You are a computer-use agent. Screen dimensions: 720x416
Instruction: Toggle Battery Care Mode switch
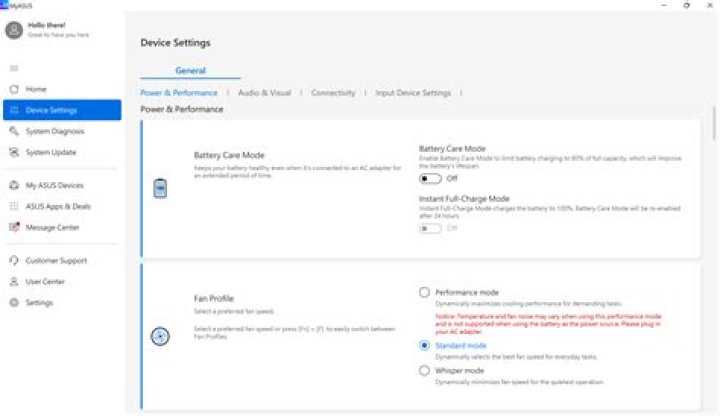click(430, 178)
